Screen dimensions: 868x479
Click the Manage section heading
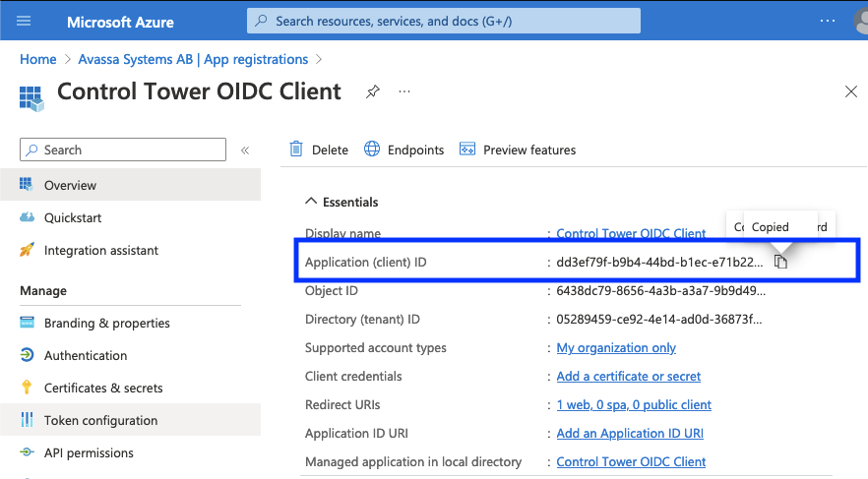click(43, 291)
